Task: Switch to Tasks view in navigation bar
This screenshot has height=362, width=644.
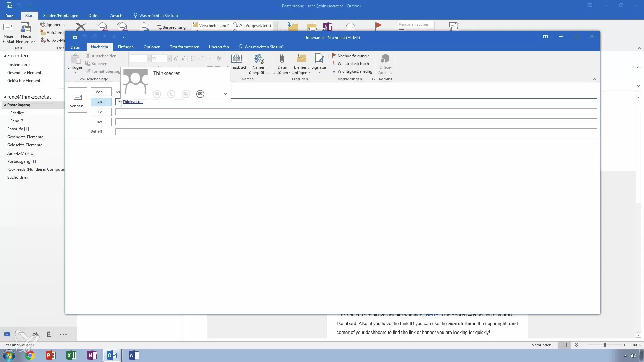Action: [x=49, y=334]
